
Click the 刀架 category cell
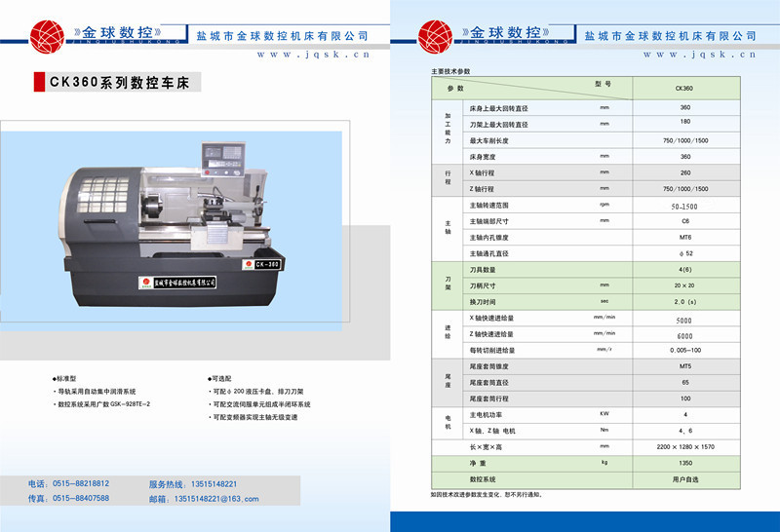(x=448, y=284)
